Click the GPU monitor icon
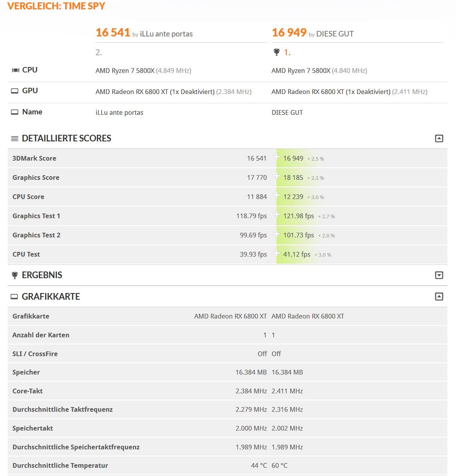 click(15, 91)
